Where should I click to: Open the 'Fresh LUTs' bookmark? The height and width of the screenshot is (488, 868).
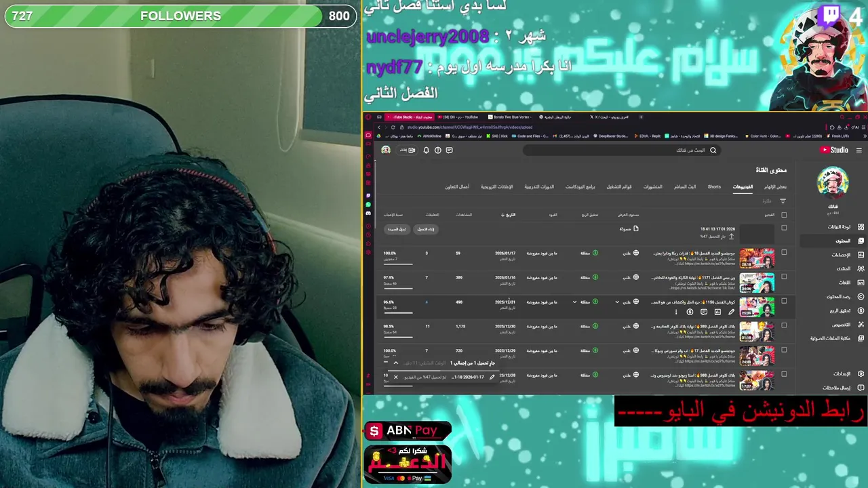(838, 136)
